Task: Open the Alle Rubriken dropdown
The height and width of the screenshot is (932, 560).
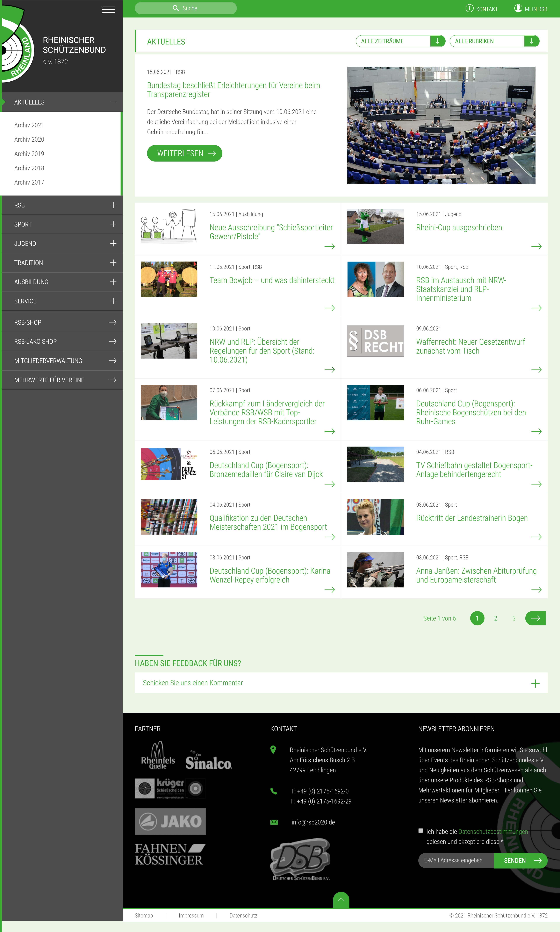Action: [494, 41]
